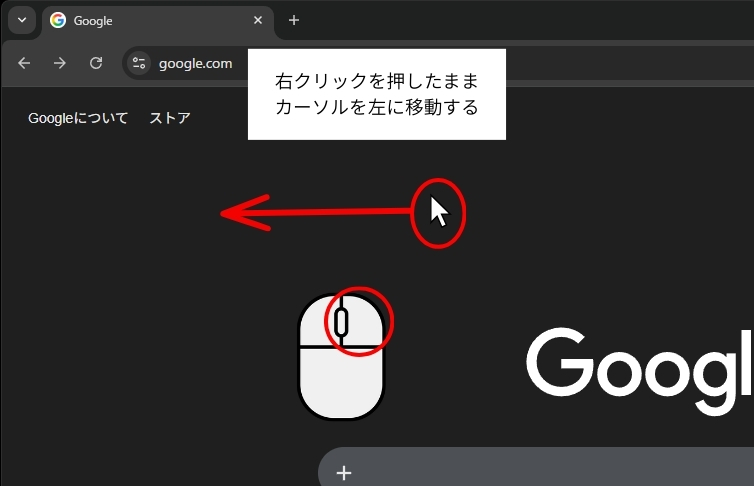The width and height of the screenshot is (754, 486).
Task: Focus the Google search box field
Action: point(550,470)
